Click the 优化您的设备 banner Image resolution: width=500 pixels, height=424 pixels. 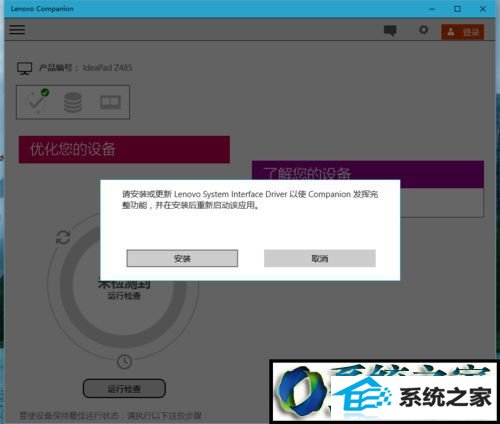pyautogui.click(x=124, y=149)
